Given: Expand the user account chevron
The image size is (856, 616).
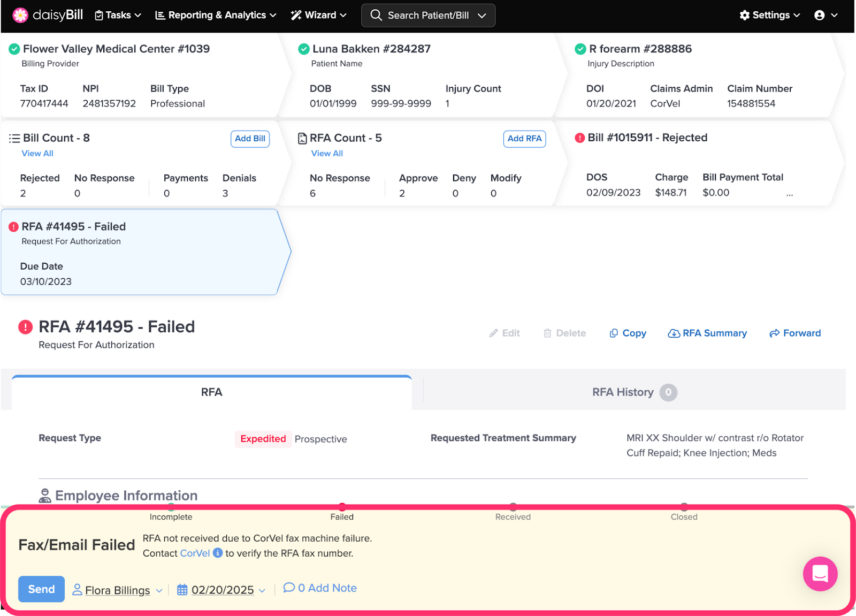Looking at the screenshot, I should [x=834, y=16].
